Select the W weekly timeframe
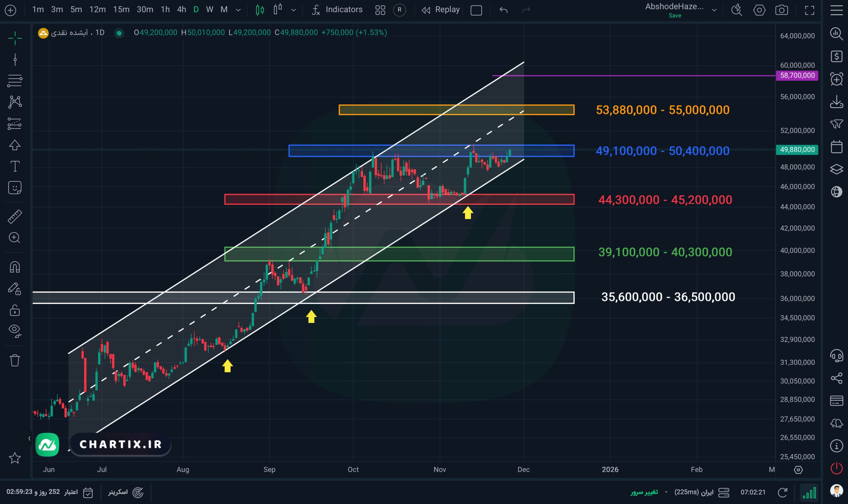Image resolution: width=848 pixels, height=504 pixels. pyautogui.click(x=210, y=10)
